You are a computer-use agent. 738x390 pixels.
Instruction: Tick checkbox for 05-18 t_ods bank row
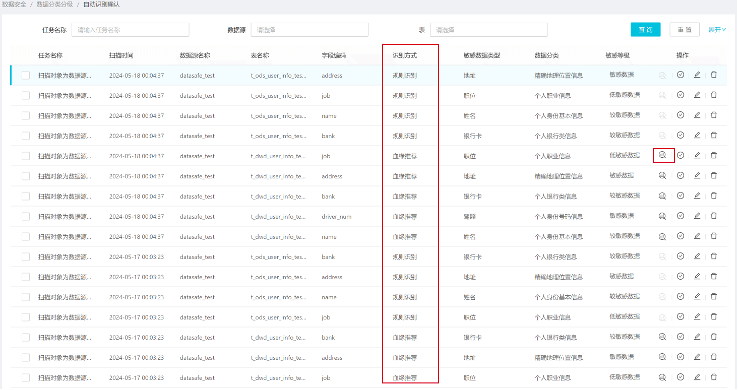coord(25,136)
